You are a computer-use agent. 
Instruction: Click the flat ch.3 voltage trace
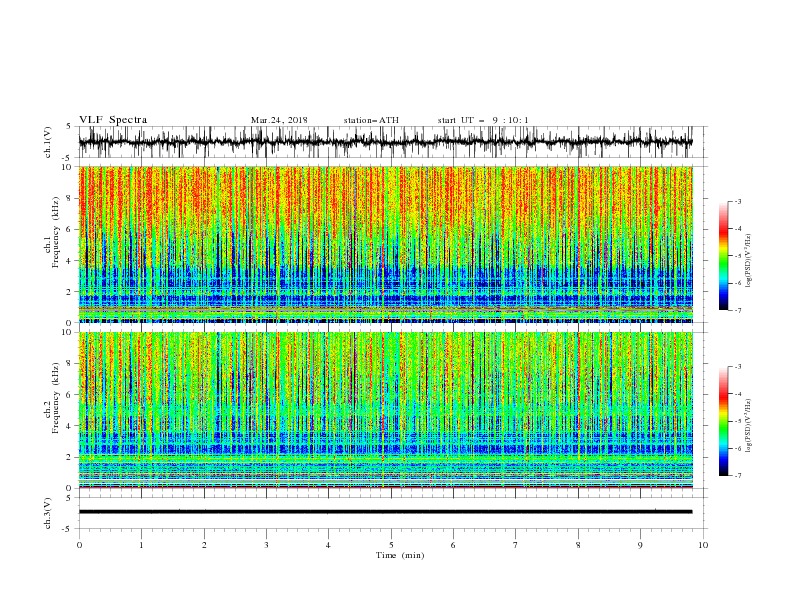point(385,512)
